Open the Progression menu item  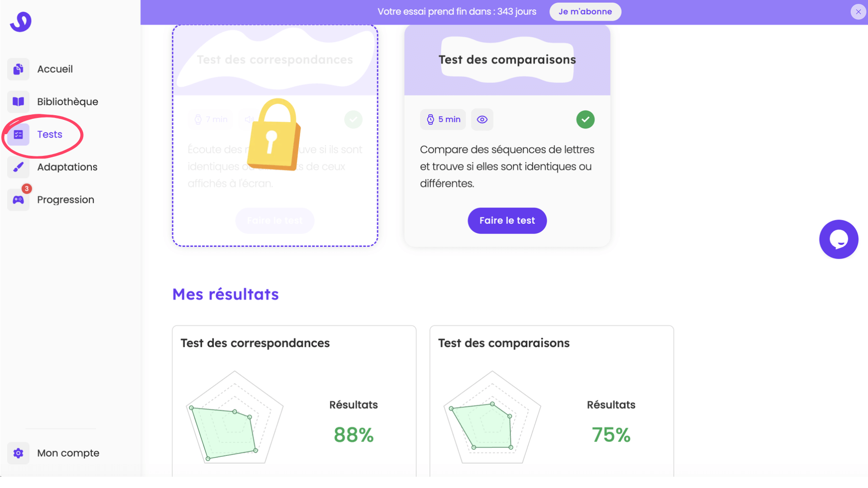66,200
